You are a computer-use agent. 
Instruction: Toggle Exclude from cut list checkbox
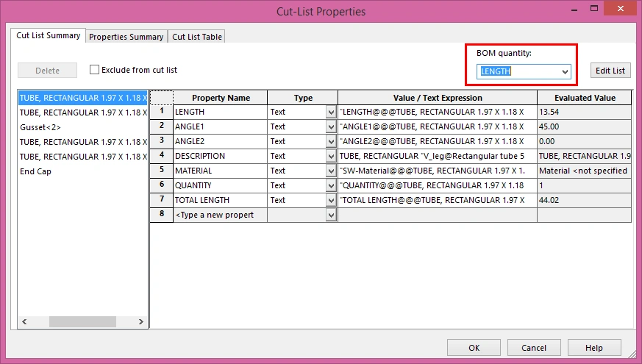click(x=94, y=71)
